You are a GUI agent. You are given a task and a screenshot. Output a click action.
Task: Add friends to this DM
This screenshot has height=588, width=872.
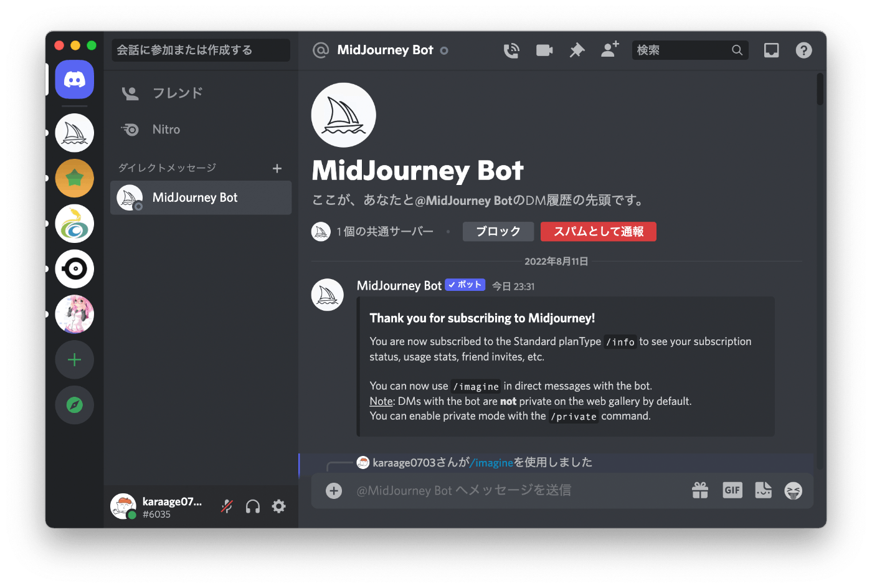pos(610,49)
